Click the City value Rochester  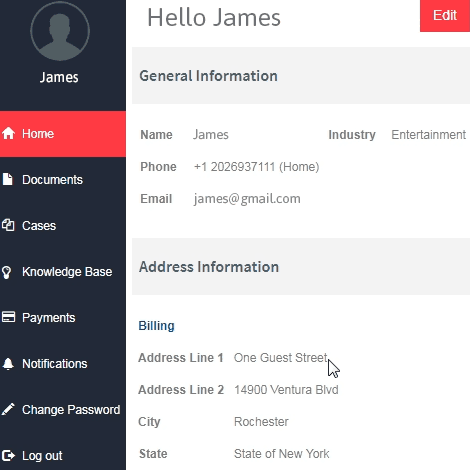pyautogui.click(x=261, y=422)
